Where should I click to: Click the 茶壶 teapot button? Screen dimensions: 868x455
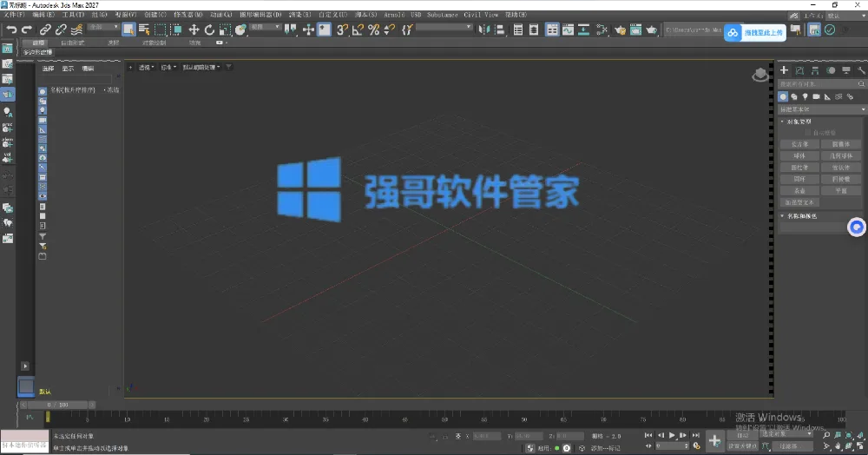tap(799, 190)
